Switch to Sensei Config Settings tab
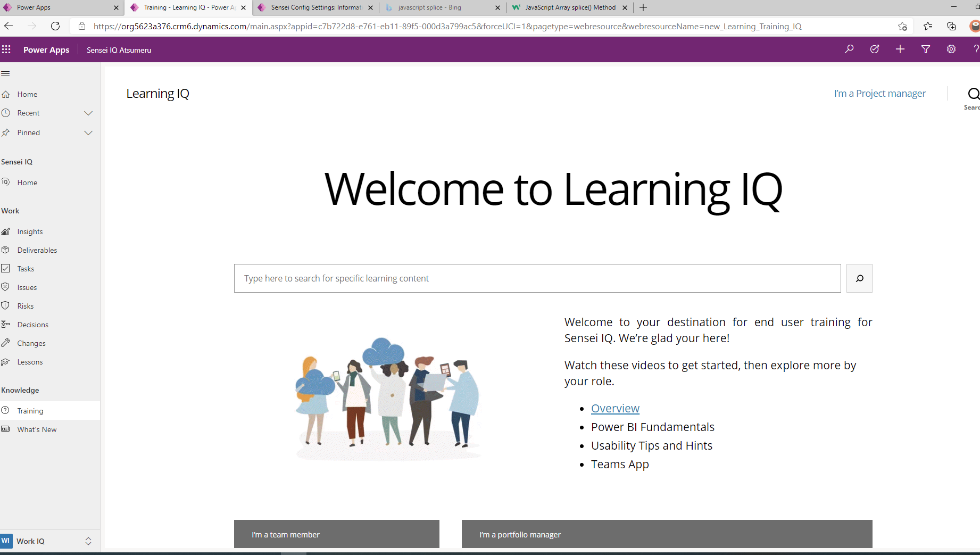This screenshot has height=555, width=980. coord(316,7)
